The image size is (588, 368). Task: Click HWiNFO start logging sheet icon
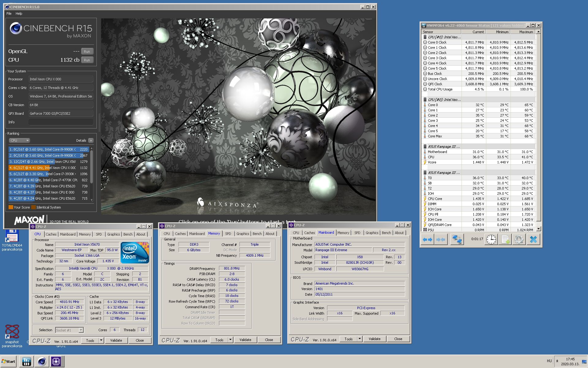click(505, 240)
